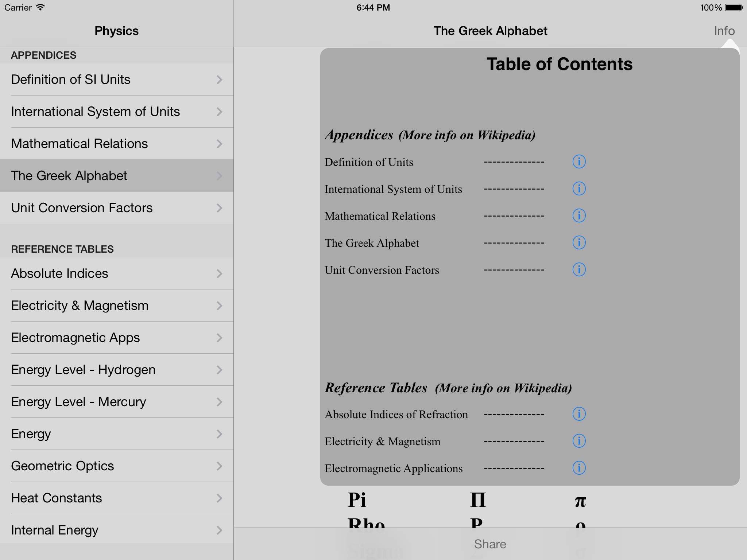Image resolution: width=747 pixels, height=560 pixels.
Task: Tap the info icon for Mathematical Relations
Action: tap(579, 215)
